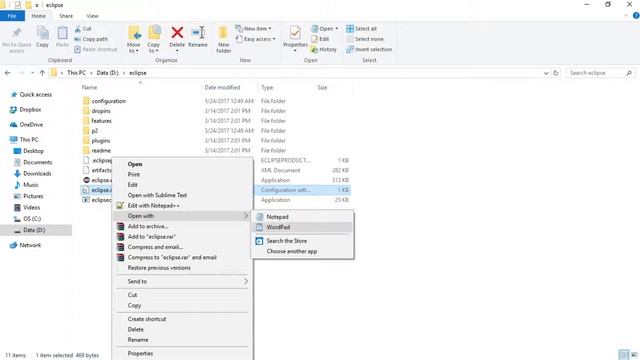Click Copy path in the ribbon
This screenshot has height=360, width=640.
(x=91, y=39)
